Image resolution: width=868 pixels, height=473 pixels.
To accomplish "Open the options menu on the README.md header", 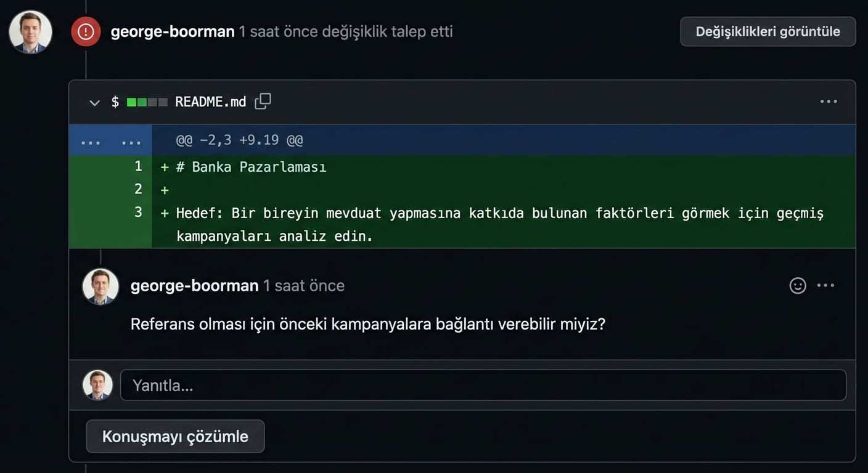I will pyautogui.click(x=829, y=101).
